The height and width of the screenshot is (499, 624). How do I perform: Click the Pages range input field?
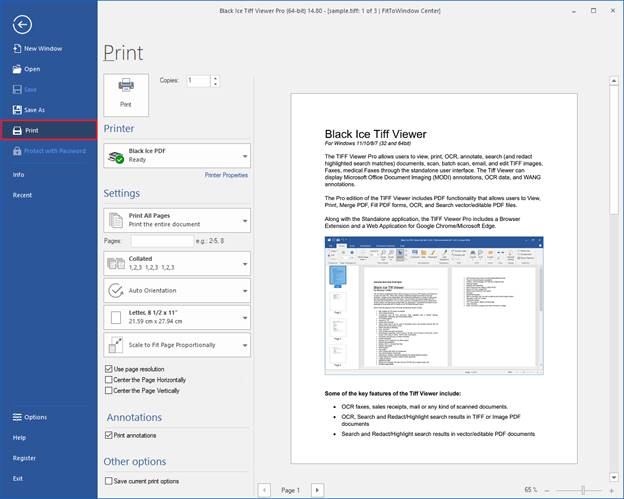click(x=162, y=241)
